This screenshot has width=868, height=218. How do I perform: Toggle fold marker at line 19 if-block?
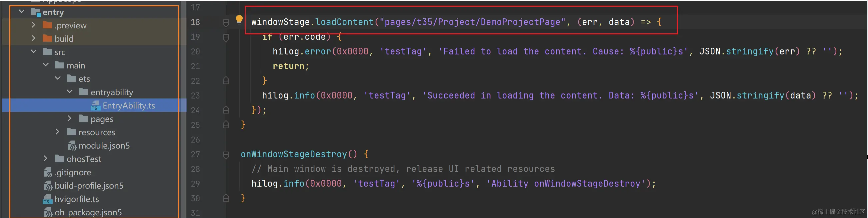click(226, 37)
